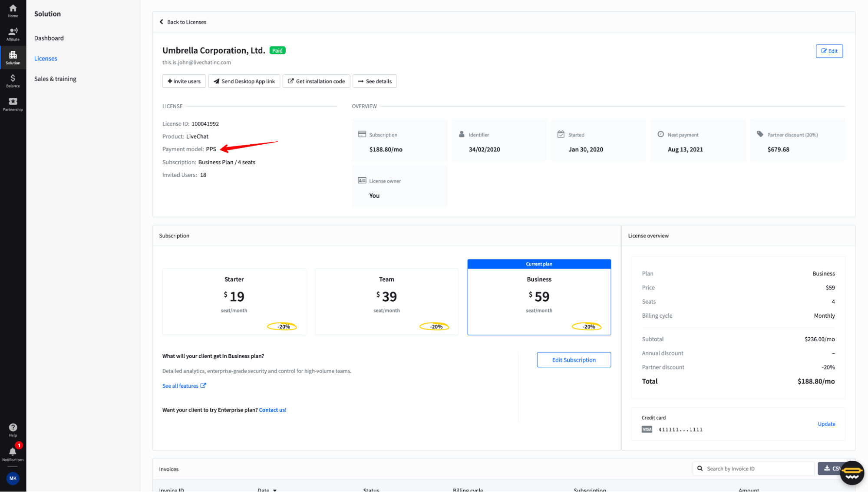Image resolution: width=868 pixels, height=492 pixels.
Task: Select the Team plan card
Action: [x=386, y=302]
